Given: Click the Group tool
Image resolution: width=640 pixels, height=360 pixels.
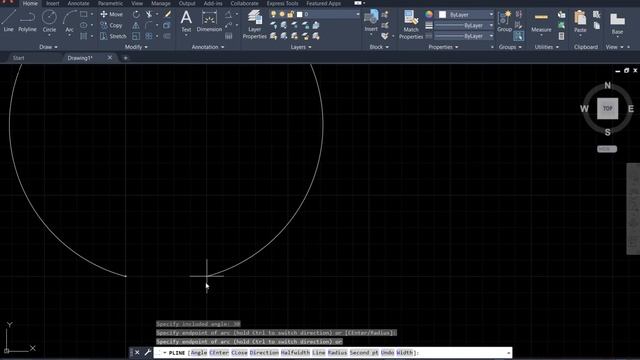Looking at the screenshot, I should 504,21.
